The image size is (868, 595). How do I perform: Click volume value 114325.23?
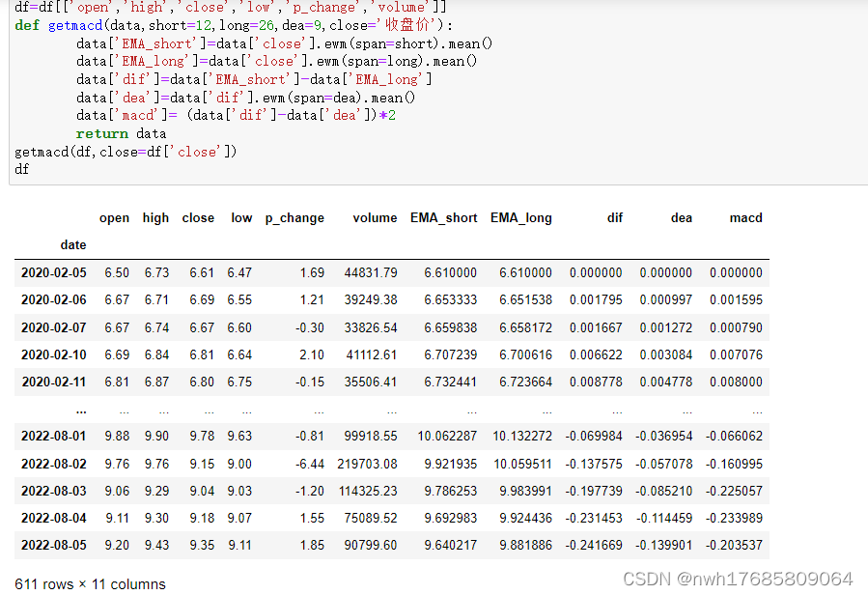click(367, 491)
